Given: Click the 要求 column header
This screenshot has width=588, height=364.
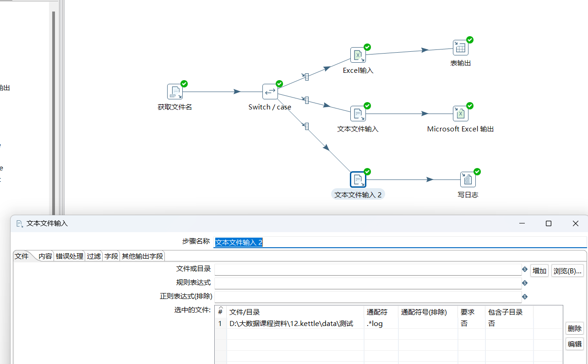Looking at the screenshot, I should click(x=471, y=312).
